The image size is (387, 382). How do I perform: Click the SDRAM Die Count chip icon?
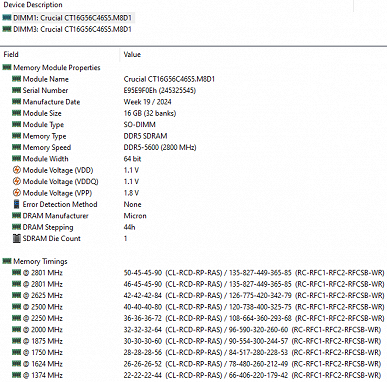pos(16,238)
